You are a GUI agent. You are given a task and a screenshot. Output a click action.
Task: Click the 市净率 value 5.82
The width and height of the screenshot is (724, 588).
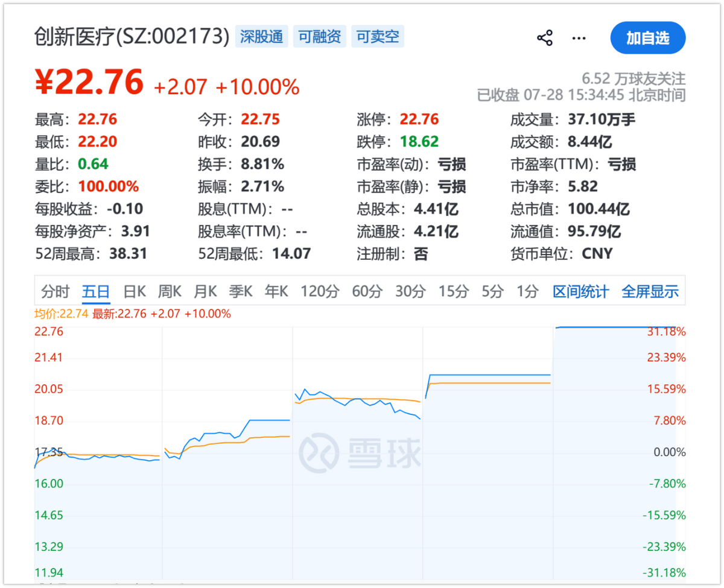pos(583,186)
